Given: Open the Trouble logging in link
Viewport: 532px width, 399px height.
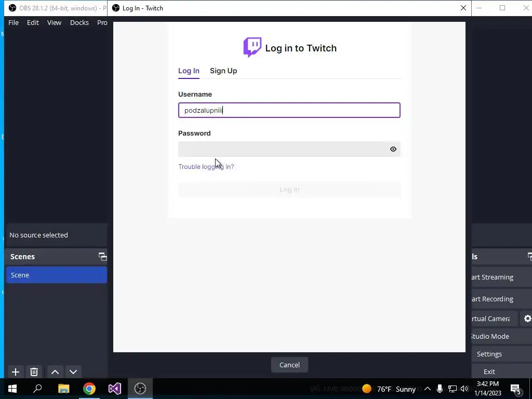Looking at the screenshot, I should (x=206, y=167).
